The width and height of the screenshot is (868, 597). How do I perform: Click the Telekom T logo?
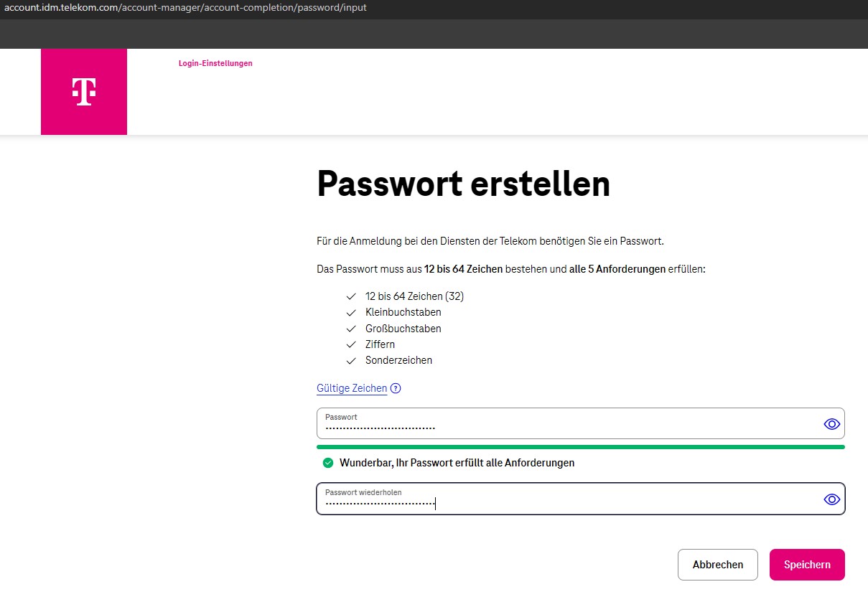(x=84, y=92)
